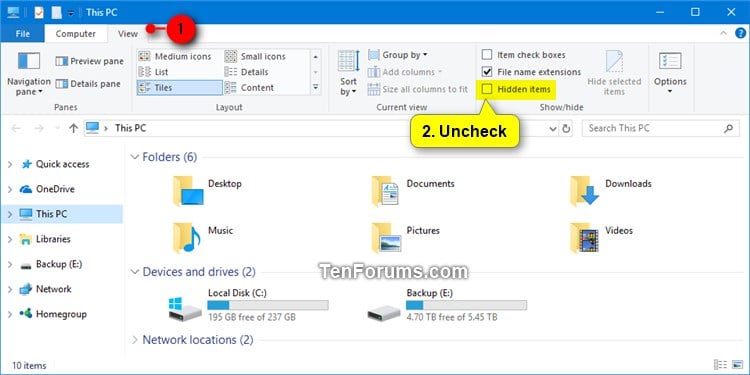Image resolution: width=750 pixels, height=375 pixels.
Task: Uncheck File name extensions
Action: (x=487, y=72)
